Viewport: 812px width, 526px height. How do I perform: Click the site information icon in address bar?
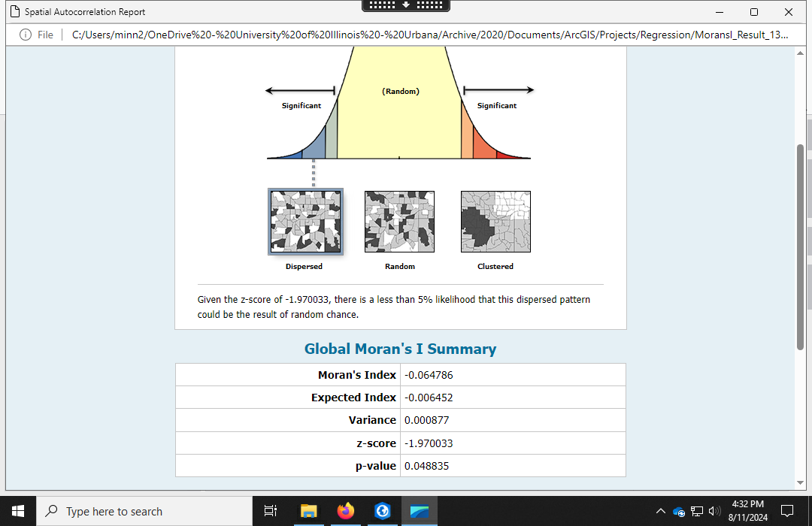pyautogui.click(x=26, y=35)
